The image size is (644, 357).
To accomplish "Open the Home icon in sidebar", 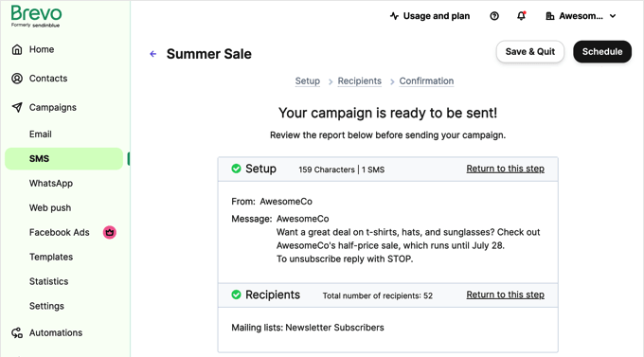I will [x=17, y=49].
